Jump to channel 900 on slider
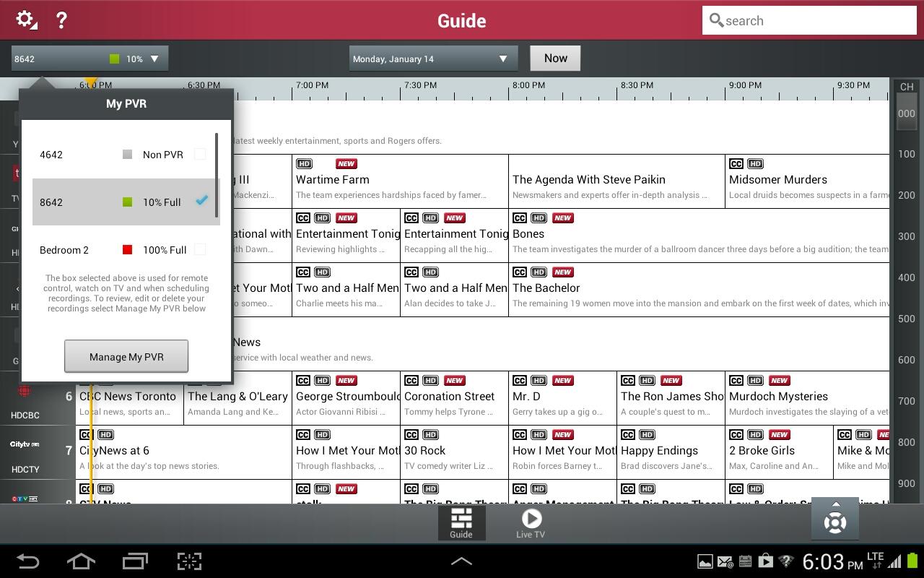The image size is (924, 578). click(906, 483)
